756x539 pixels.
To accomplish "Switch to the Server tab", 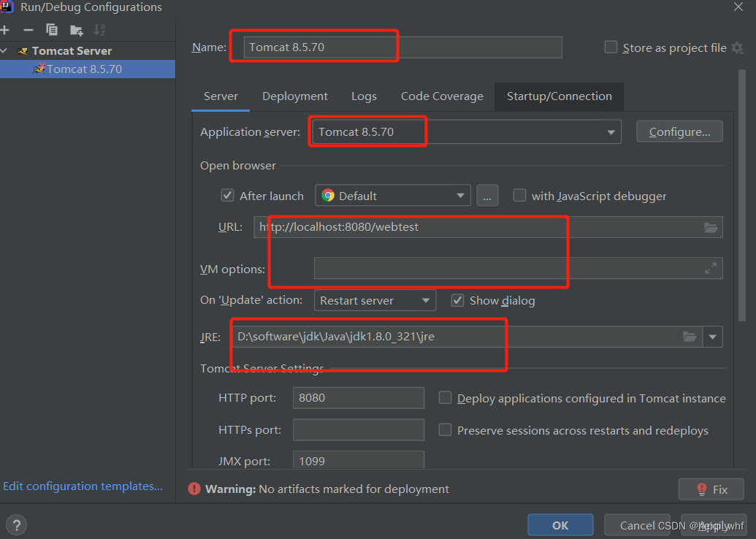I will [x=221, y=96].
